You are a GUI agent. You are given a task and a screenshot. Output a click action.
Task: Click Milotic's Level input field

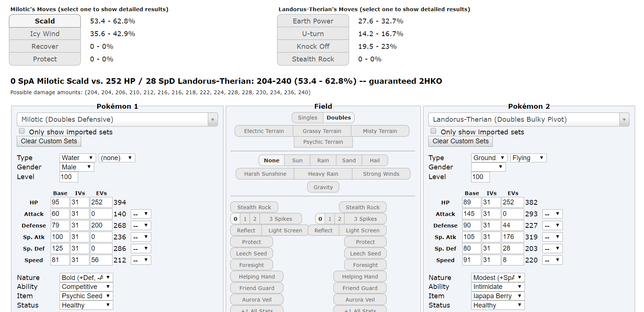point(69,177)
